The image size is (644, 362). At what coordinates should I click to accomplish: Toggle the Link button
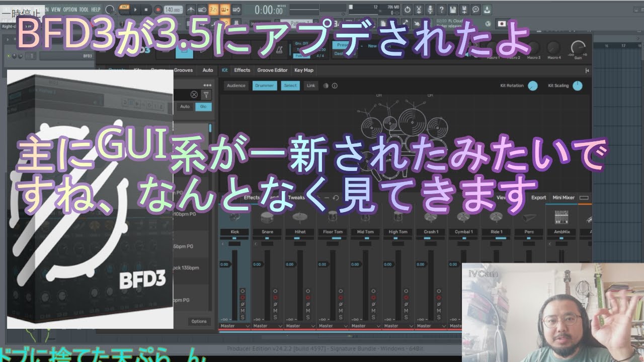311,85
